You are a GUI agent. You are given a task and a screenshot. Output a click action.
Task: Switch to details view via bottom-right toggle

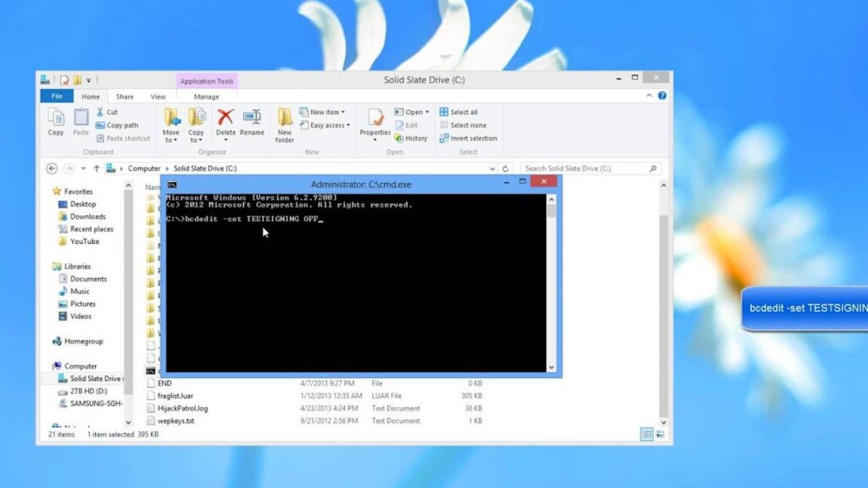point(647,434)
